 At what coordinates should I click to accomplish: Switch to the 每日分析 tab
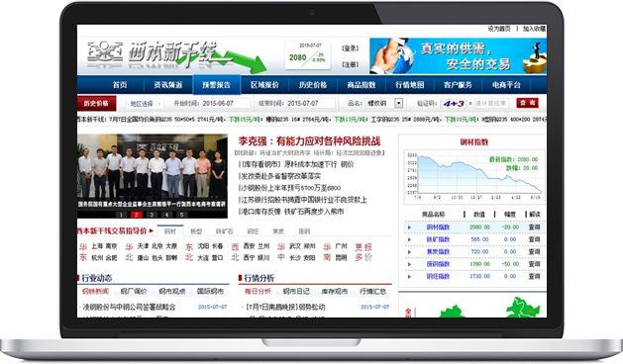258,292
